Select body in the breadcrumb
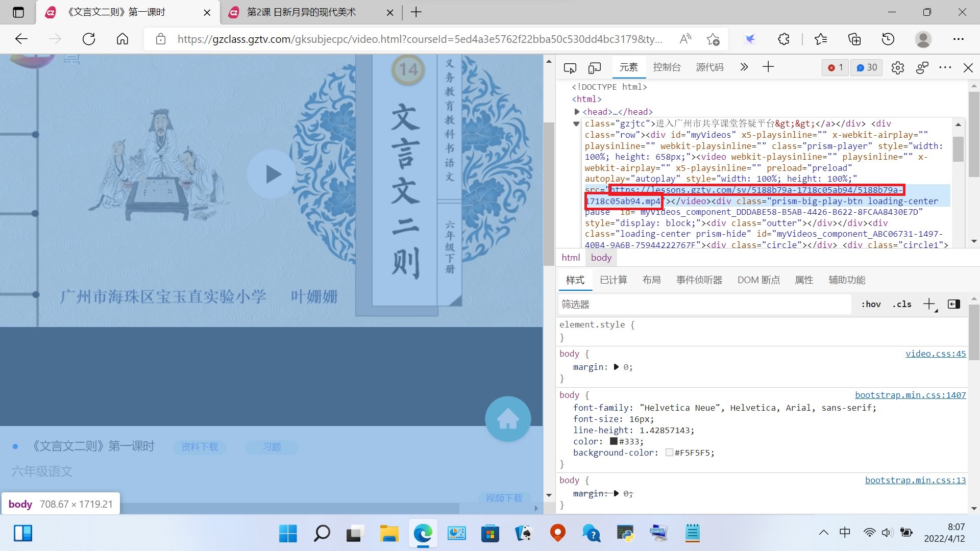980x551 pixels. [x=601, y=258]
